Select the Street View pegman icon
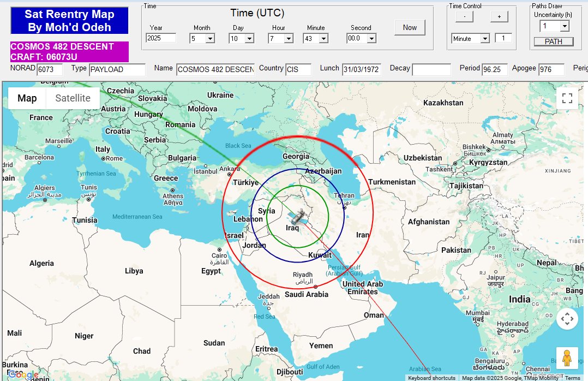The image size is (588, 381). click(567, 358)
